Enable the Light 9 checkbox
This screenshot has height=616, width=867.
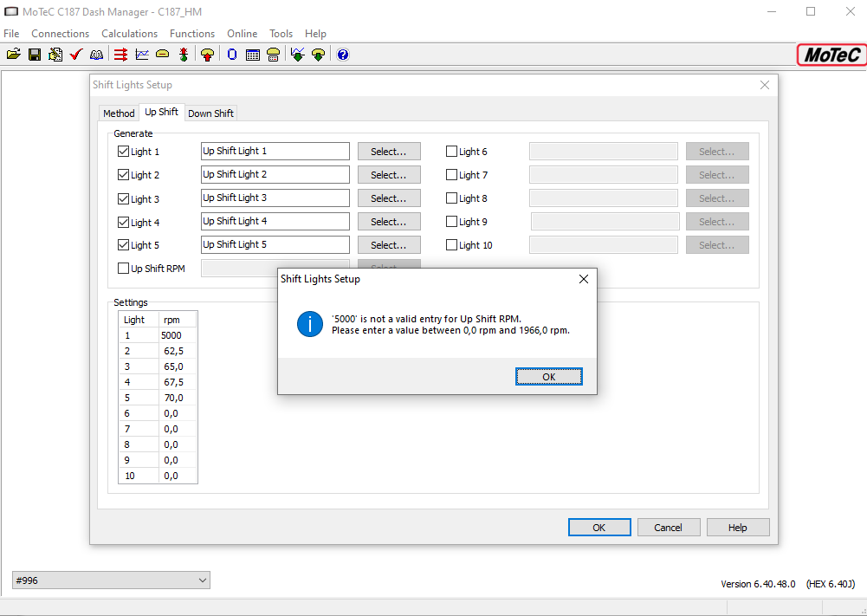click(x=452, y=221)
